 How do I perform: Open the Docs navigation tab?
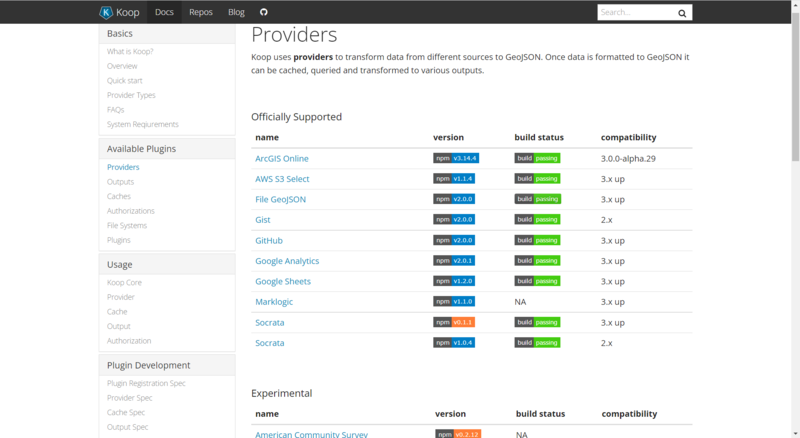164,12
